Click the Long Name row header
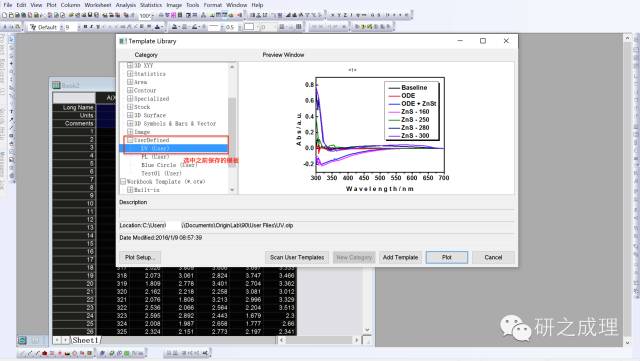The image size is (640, 361). (74, 107)
